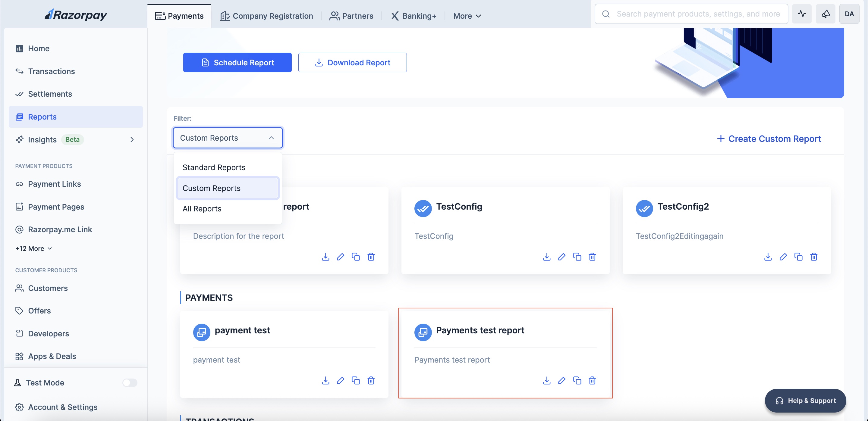The image size is (868, 421).
Task: Open Transactions in sidebar
Action: 75,71
